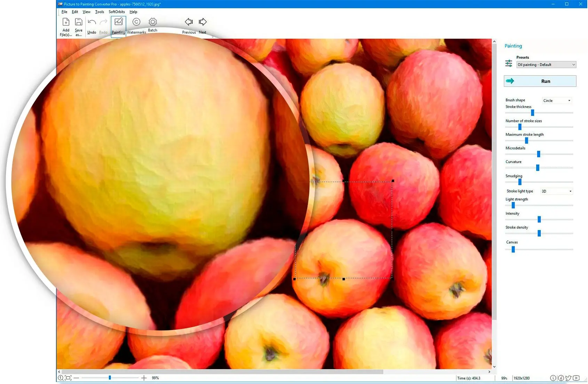The height and width of the screenshot is (384, 588).
Task: Click the selection handle on the top edge
Action: [x=344, y=181]
